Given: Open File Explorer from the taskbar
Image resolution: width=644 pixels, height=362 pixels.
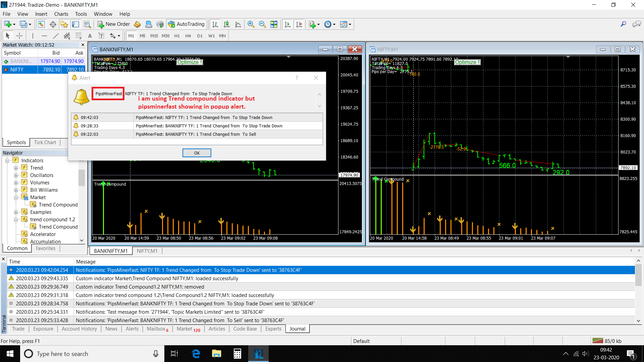Looking at the screenshot, I should [216, 354].
